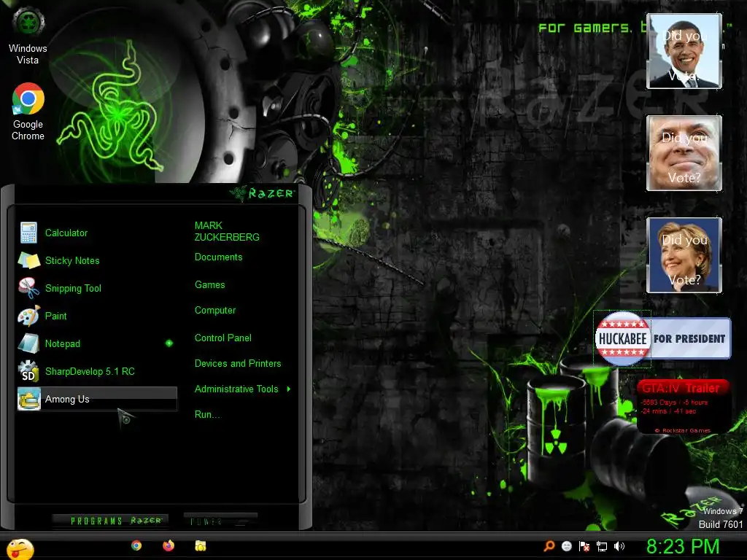Viewport: 747px width, 560px height.
Task: Click the round white tray icon
Action: click(566, 546)
